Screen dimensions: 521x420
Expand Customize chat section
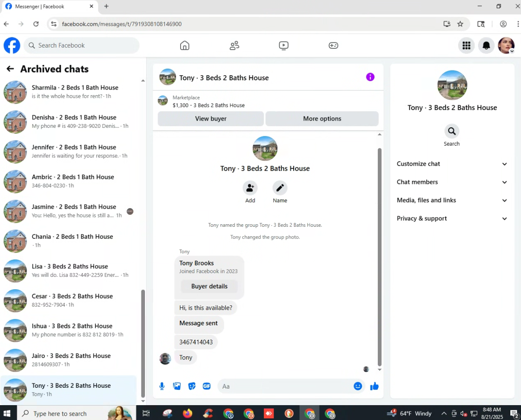coord(452,164)
